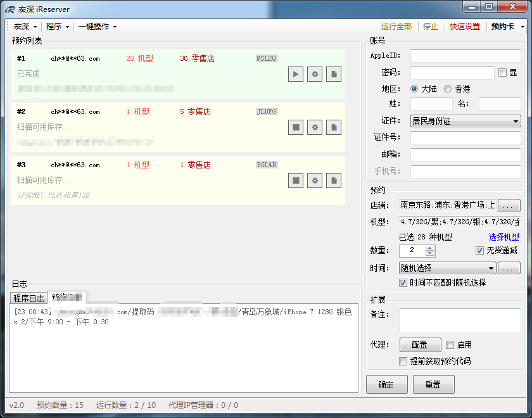Click the 确定 button
532x418 pixels.
(x=386, y=384)
